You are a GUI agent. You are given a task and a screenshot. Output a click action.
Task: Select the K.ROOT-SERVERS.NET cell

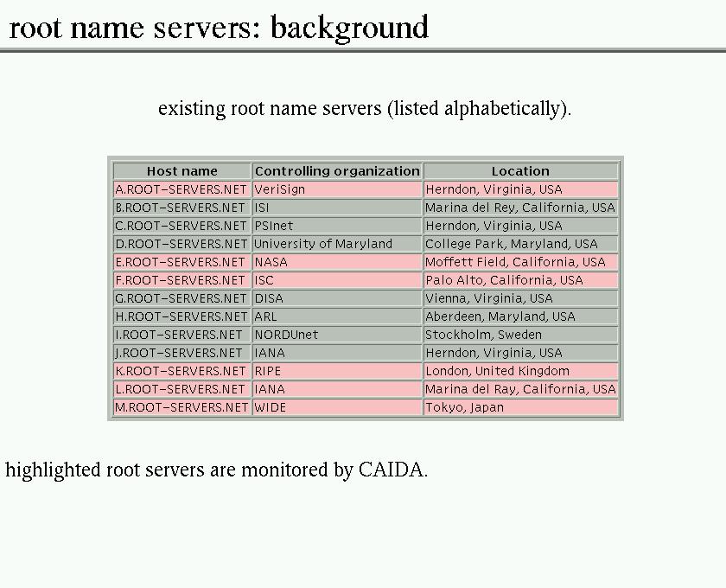[x=182, y=371]
